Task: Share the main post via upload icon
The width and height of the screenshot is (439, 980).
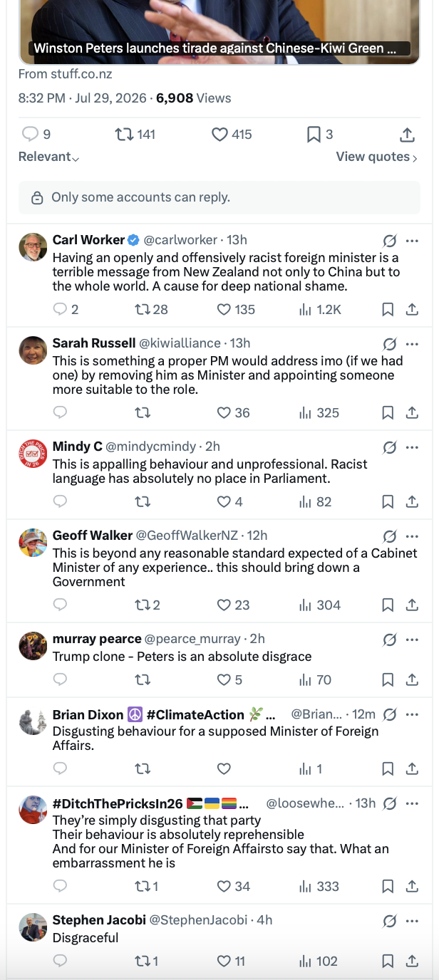Action: [x=407, y=134]
